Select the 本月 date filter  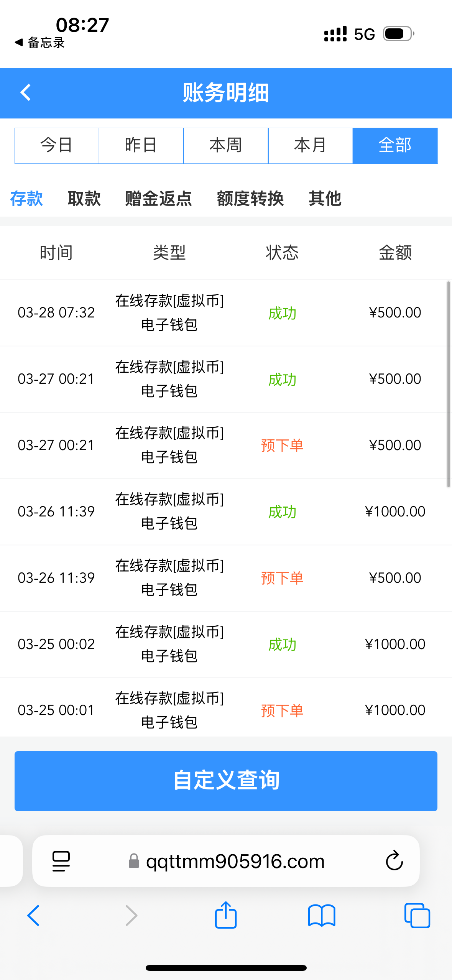(x=310, y=146)
